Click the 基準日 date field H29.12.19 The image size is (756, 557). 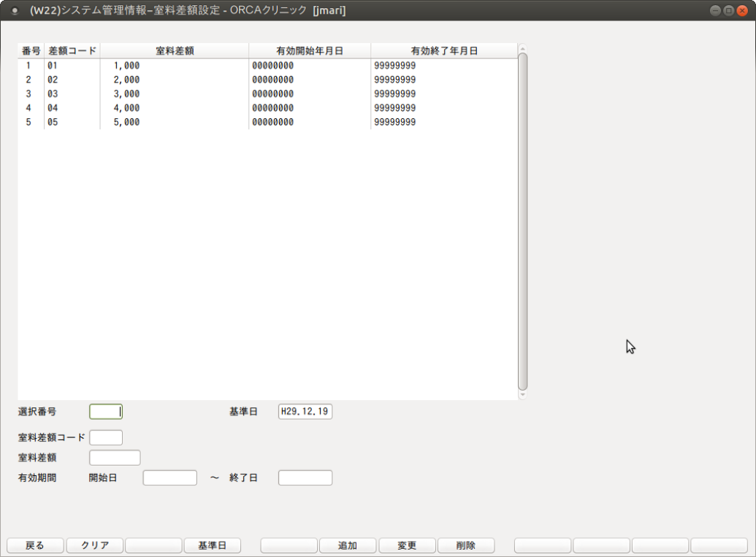(x=305, y=412)
